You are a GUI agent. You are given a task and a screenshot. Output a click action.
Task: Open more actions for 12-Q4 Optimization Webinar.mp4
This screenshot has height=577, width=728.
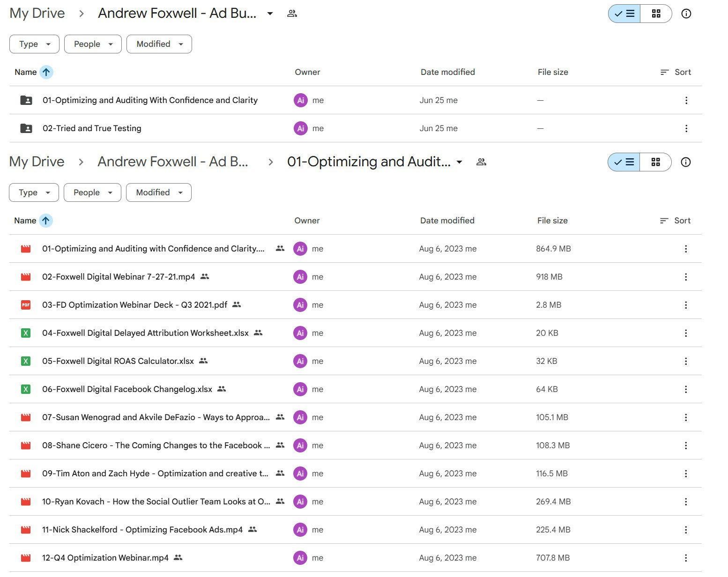685,558
